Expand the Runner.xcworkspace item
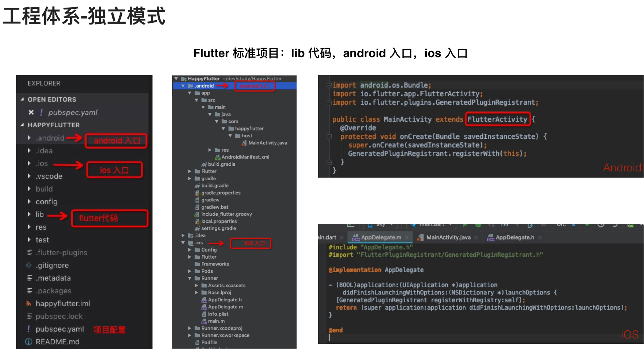 point(190,335)
